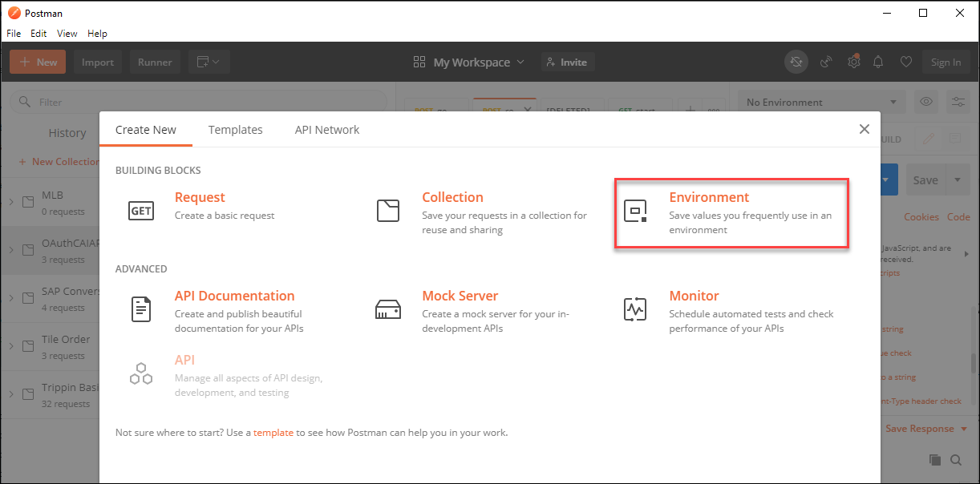Click the Environment icon in the dialog
The image size is (980, 484).
click(x=635, y=210)
